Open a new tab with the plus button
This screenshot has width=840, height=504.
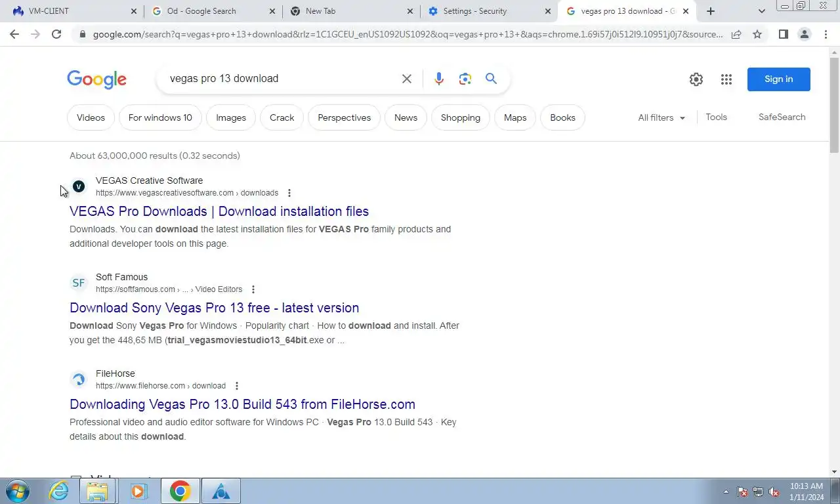point(711,11)
